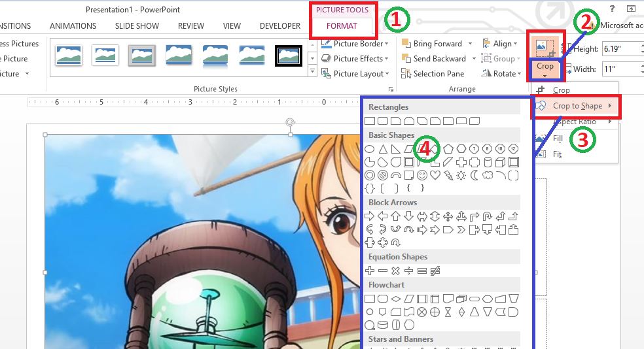Expand the Send Backward arrow menu
This screenshot has height=349, width=644.
[474, 59]
